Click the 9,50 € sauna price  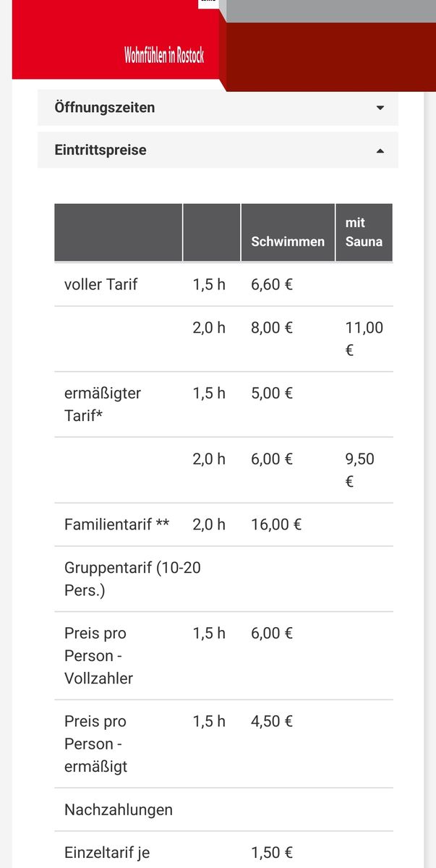coord(359,469)
